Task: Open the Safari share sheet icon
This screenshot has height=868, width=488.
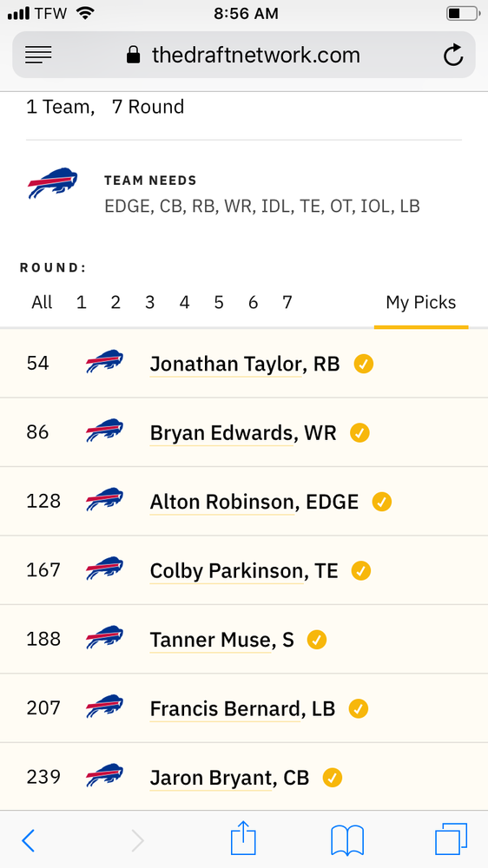Action: 243,838
